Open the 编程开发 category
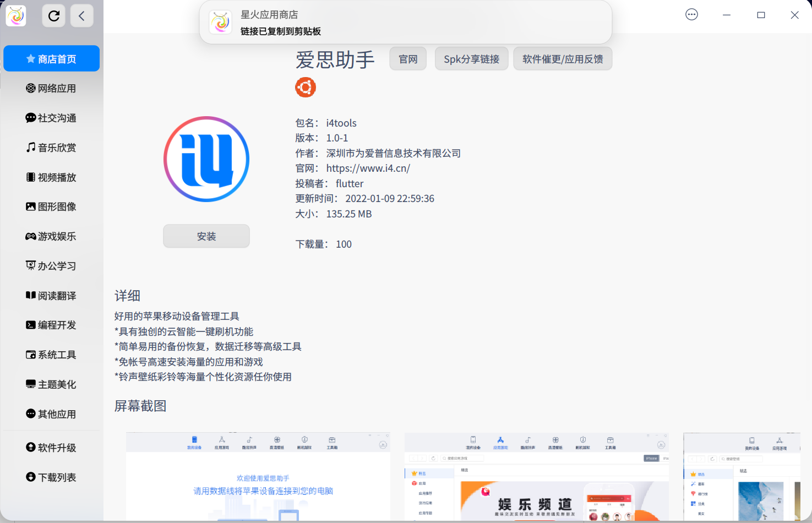The width and height of the screenshot is (812, 523). tap(51, 325)
